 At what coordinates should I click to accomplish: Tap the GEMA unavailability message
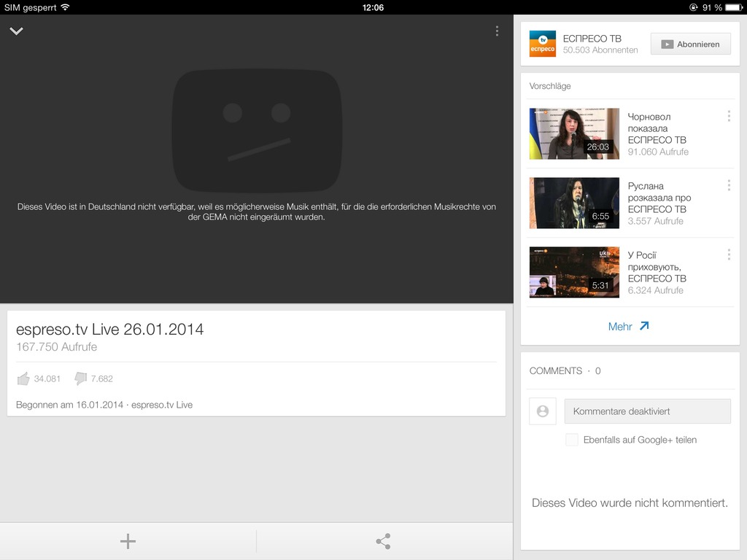(x=257, y=211)
